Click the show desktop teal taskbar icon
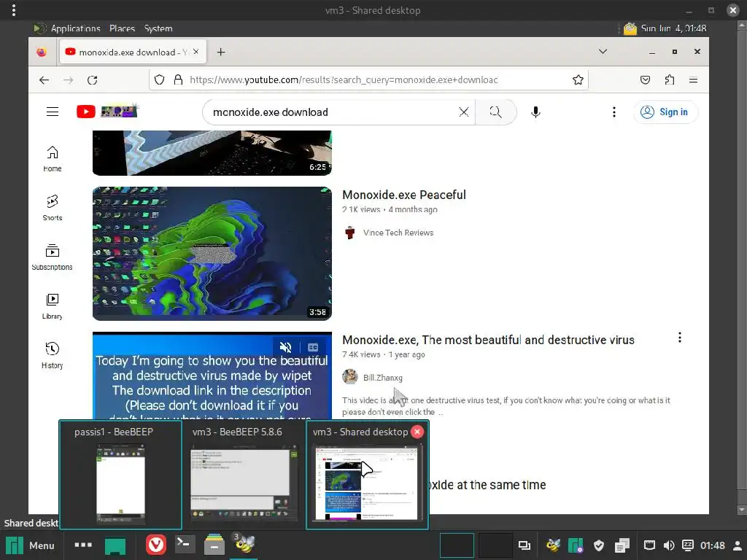 pyautogui.click(x=115, y=545)
